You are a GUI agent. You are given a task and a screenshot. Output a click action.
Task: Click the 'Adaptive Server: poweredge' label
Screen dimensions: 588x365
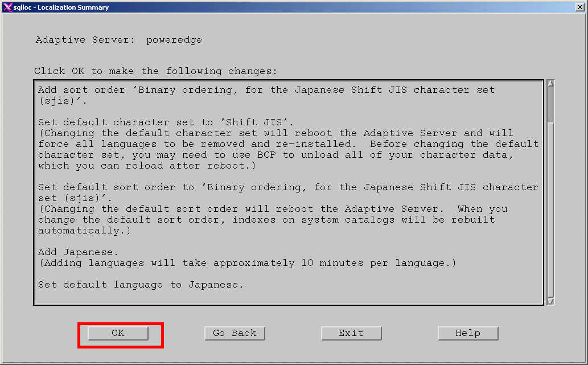pos(118,40)
